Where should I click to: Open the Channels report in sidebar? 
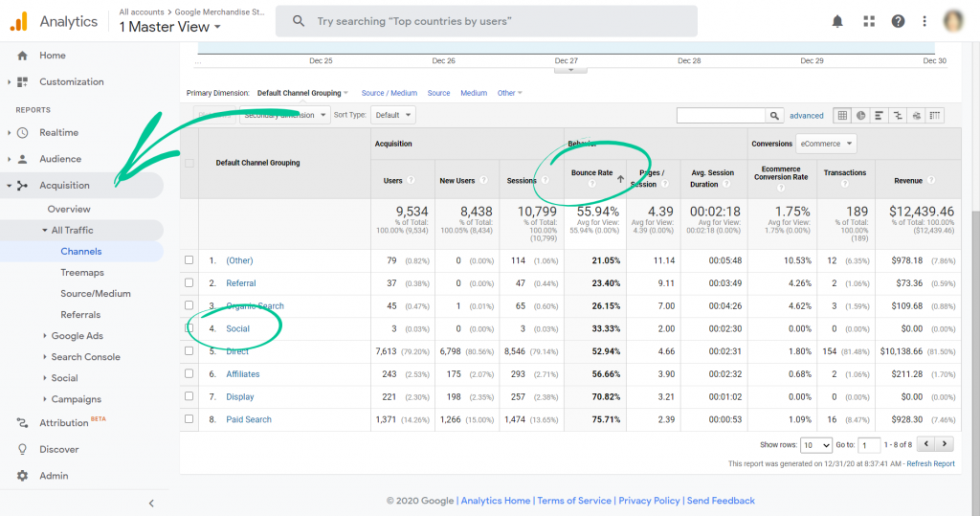pos(81,252)
